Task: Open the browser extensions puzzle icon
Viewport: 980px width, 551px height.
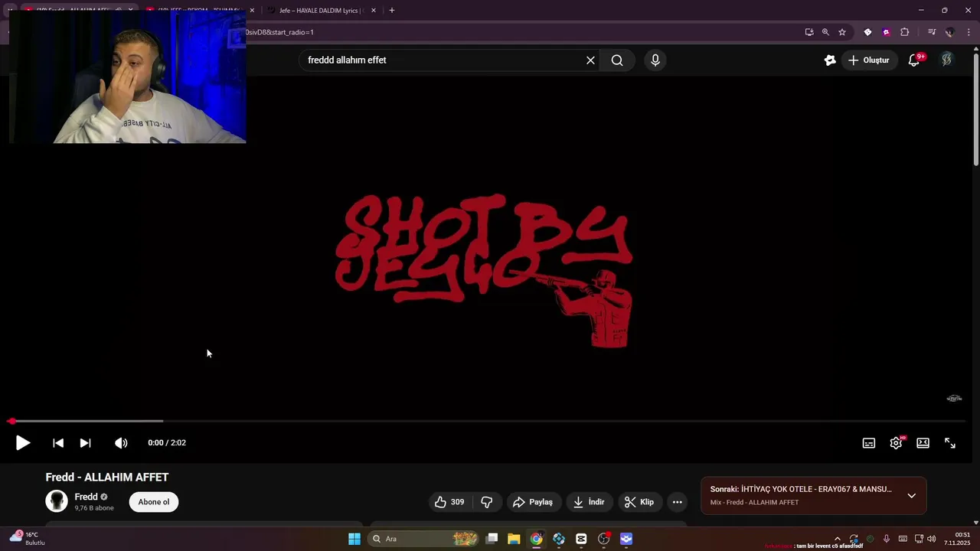Action: click(x=905, y=32)
